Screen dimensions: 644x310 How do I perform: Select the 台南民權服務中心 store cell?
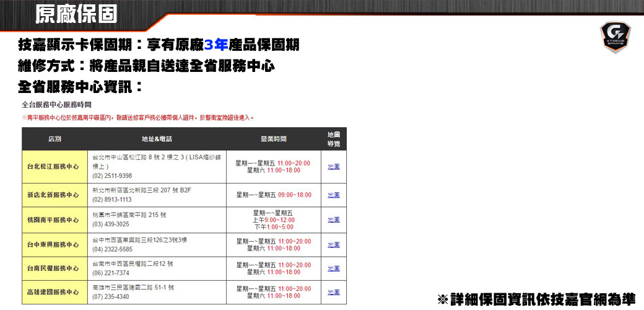click(54, 268)
